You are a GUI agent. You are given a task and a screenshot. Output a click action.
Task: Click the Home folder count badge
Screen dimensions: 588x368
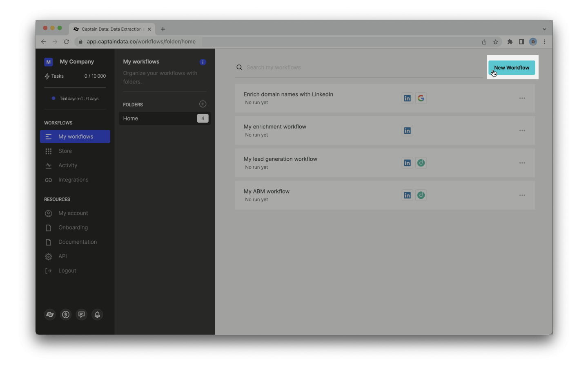[203, 118]
